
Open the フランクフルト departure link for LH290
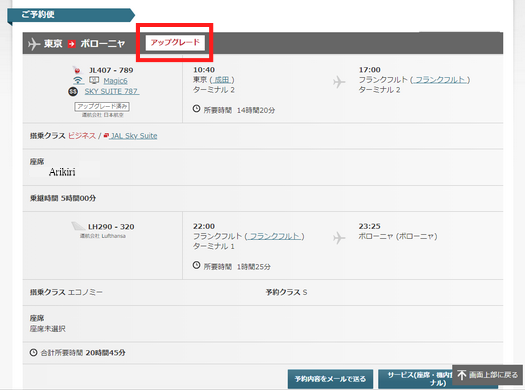(274, 236)
